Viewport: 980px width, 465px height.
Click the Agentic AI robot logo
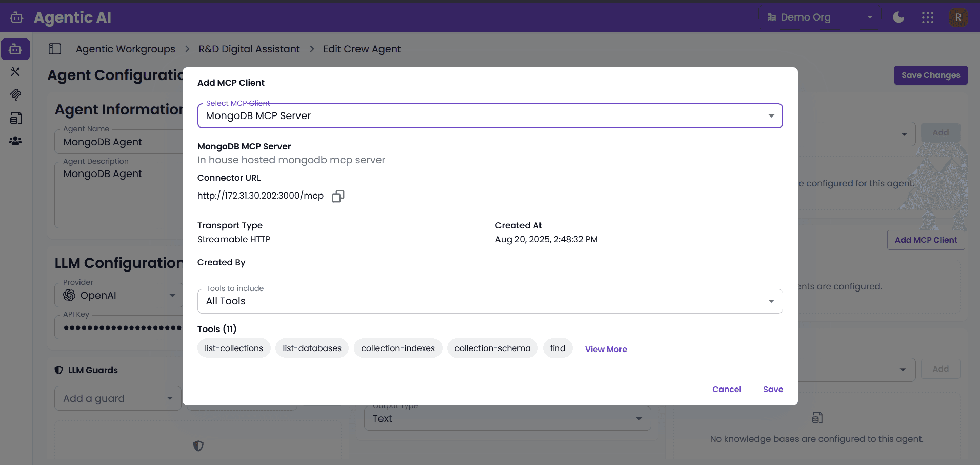point(16,17)
